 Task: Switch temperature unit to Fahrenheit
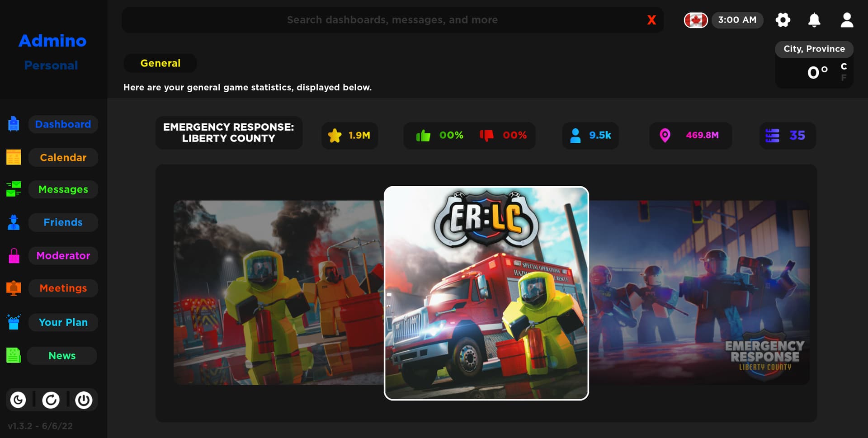tap(844, 78)
